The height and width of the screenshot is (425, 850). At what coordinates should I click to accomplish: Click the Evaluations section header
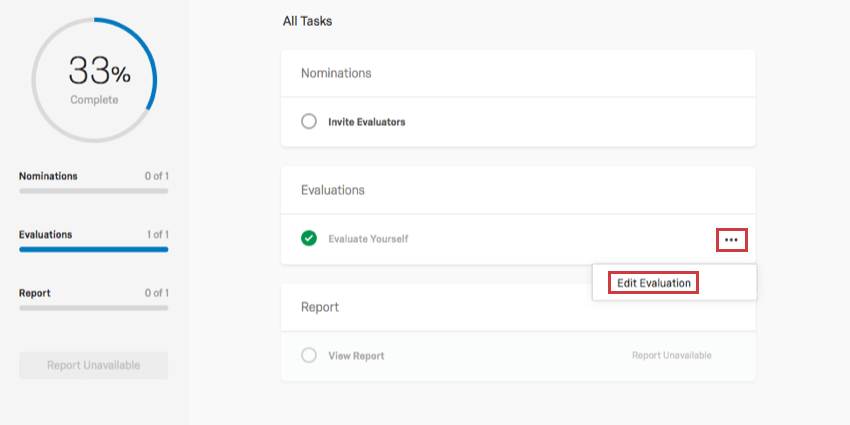coord(333,190)
